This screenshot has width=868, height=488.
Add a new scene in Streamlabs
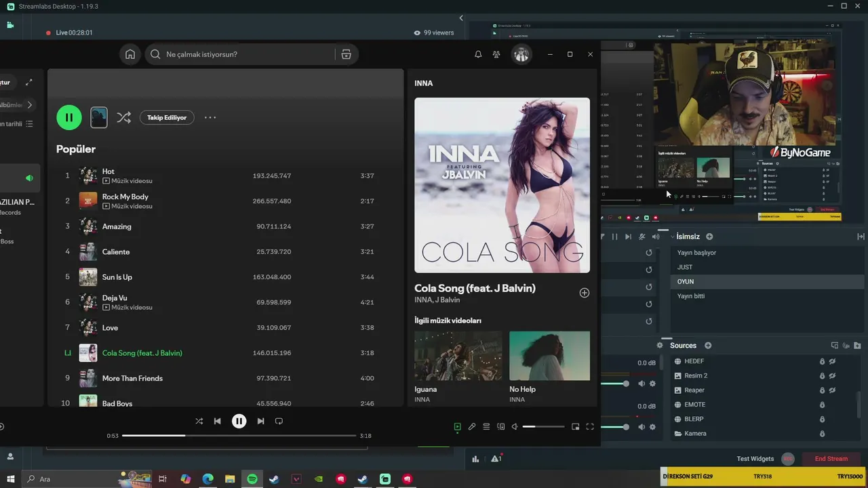click(x=709, y=237)
